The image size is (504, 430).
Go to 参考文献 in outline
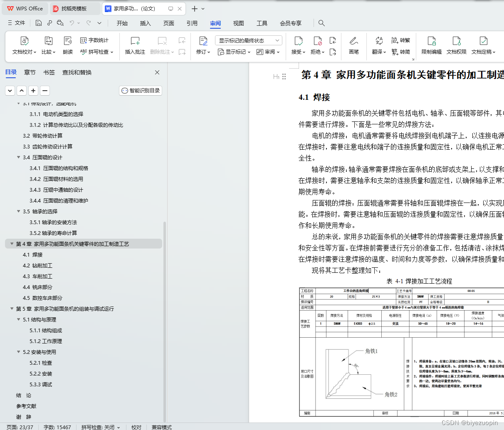point(26,406)
